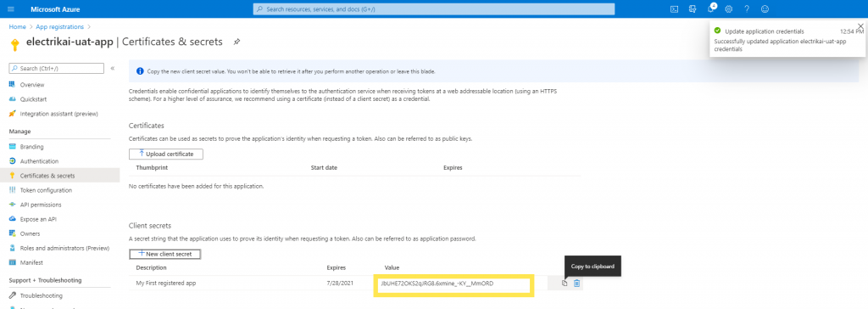Select Certificates & secrets in sidebar

tap(60, 176)
